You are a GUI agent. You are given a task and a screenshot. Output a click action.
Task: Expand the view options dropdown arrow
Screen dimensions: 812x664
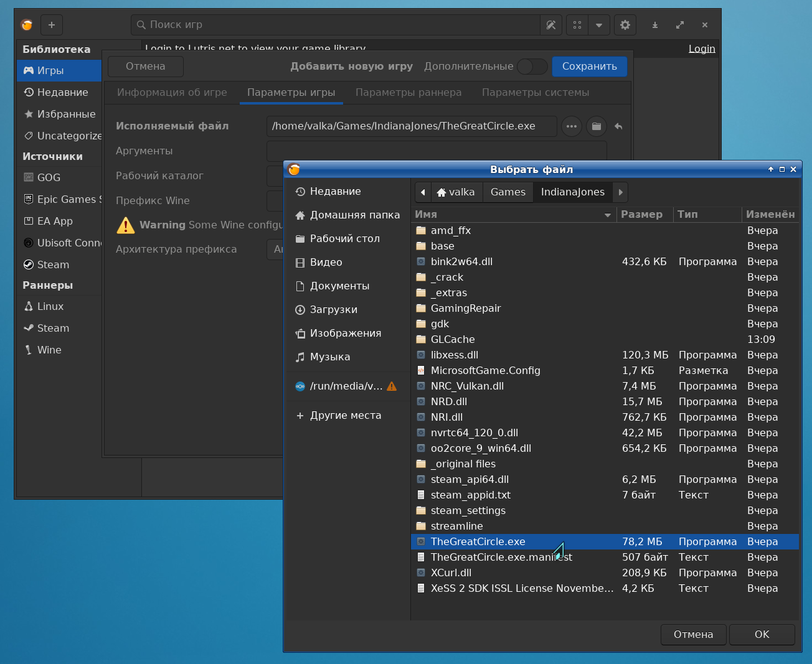(599, 25)
